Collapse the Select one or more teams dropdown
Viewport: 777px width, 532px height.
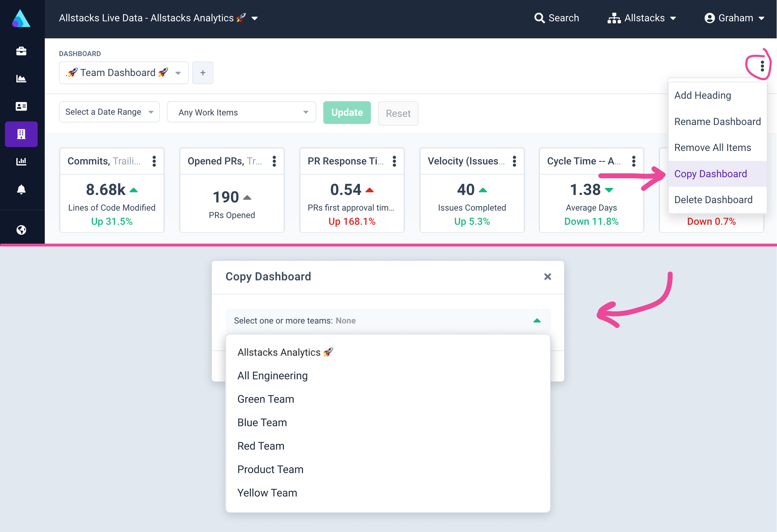point(388,321)
